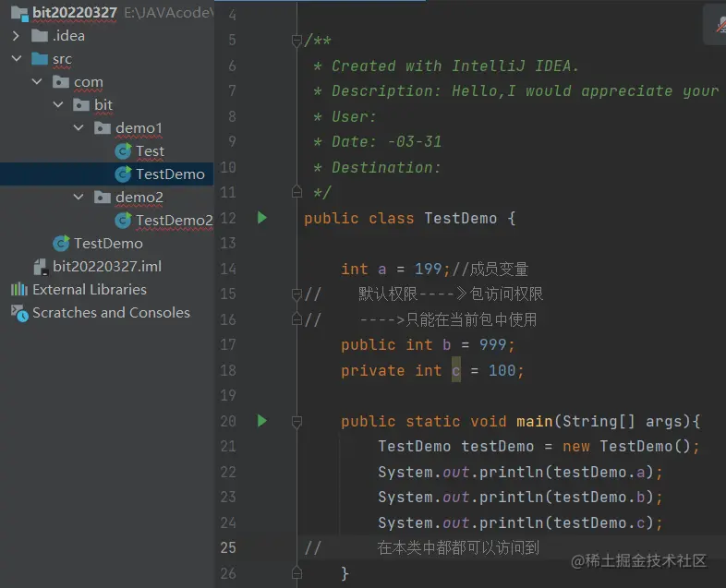The width and height of the screenshot is (726, 588).
Task: Click the bit20220327.iml file icon
Action: (x=41, y=267)
